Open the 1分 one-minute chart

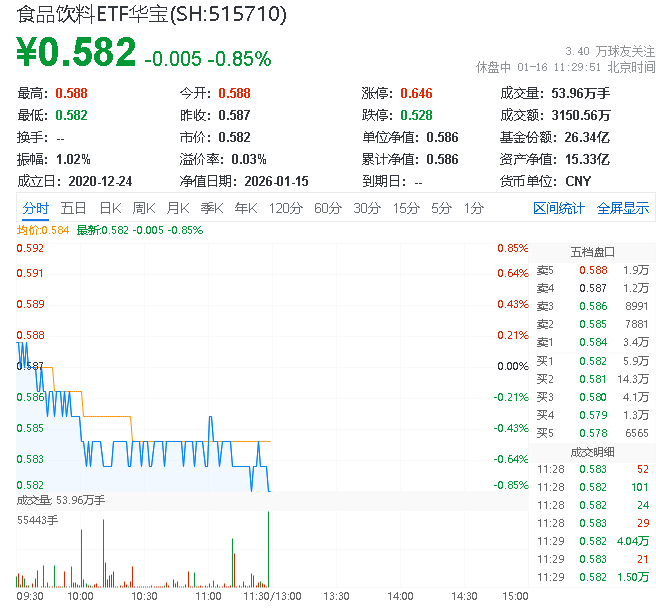point(473,208)
